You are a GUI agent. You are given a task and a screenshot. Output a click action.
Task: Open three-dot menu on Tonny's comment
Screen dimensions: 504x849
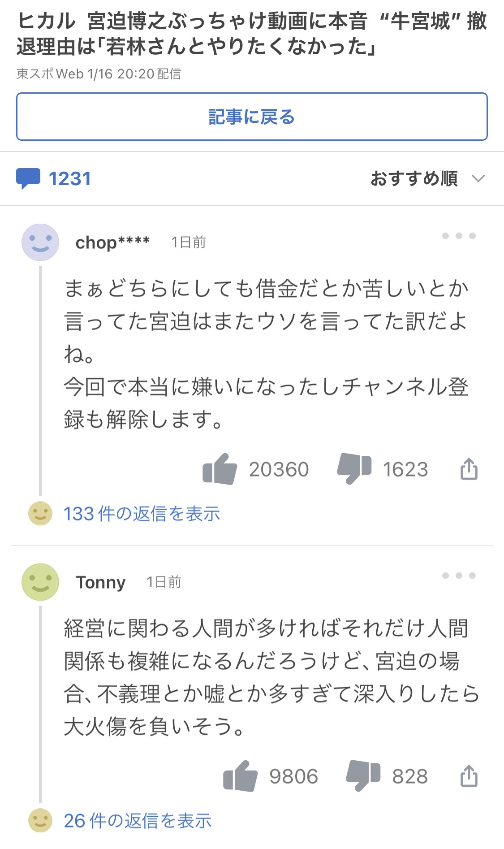458,576
